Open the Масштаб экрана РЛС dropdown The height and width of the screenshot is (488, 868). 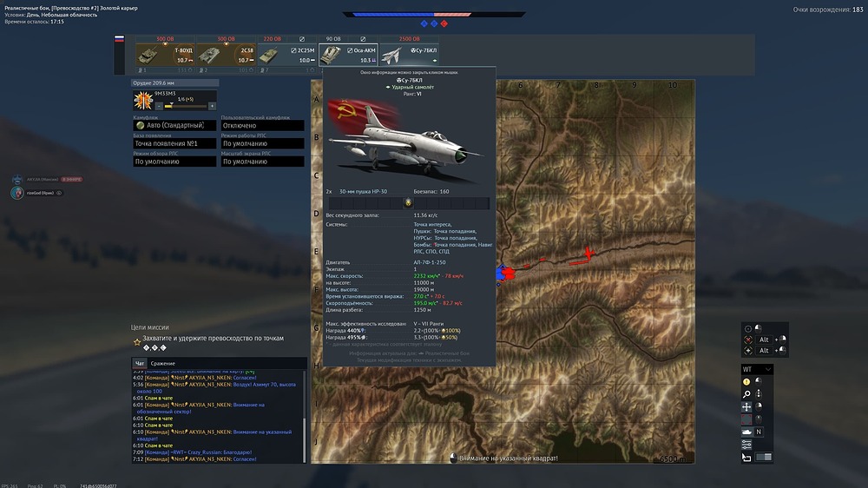262,162
